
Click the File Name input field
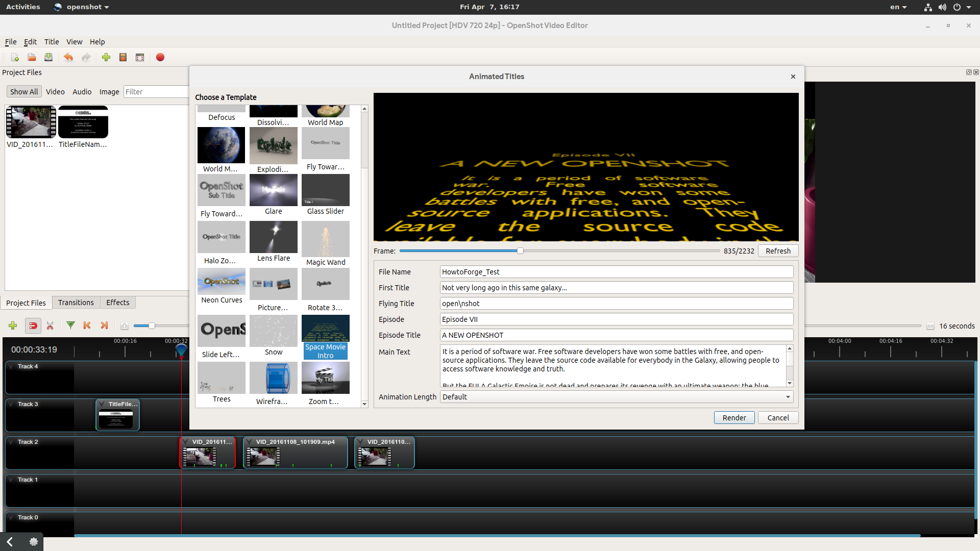617,272
